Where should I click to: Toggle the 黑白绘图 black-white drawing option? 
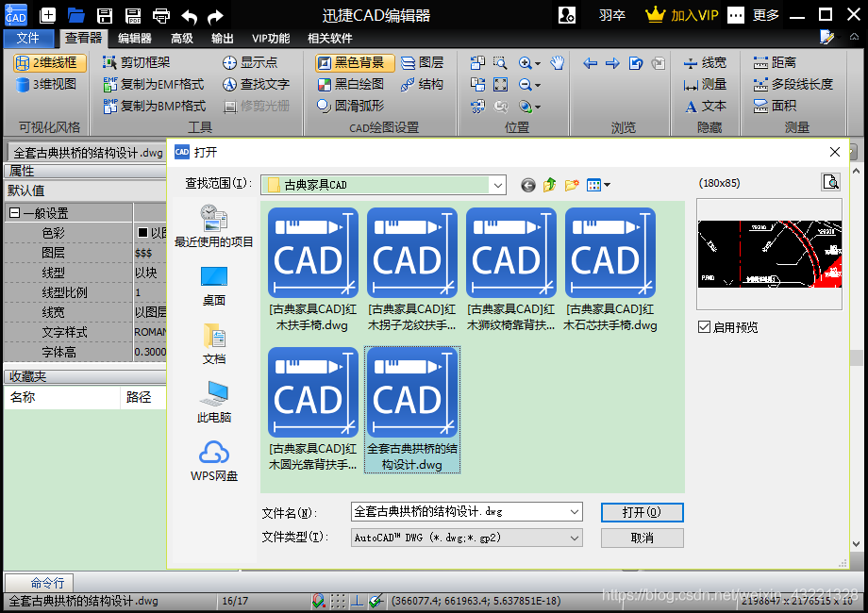point(350,84)
